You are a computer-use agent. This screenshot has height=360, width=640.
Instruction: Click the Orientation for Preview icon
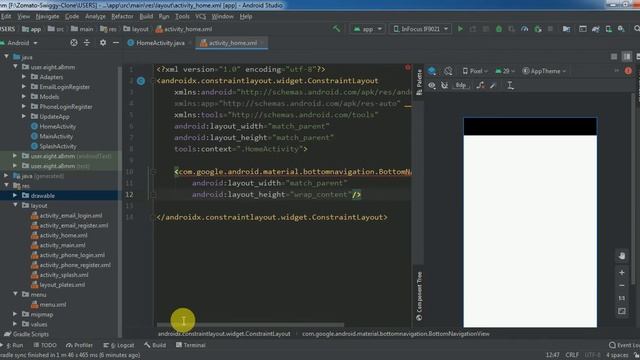tap(448, 71)
